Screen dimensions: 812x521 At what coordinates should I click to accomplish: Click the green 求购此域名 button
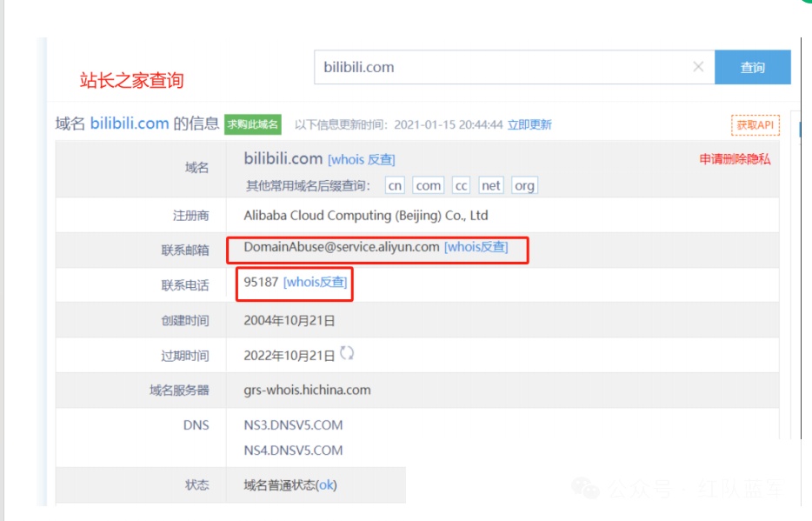[253, 124]
